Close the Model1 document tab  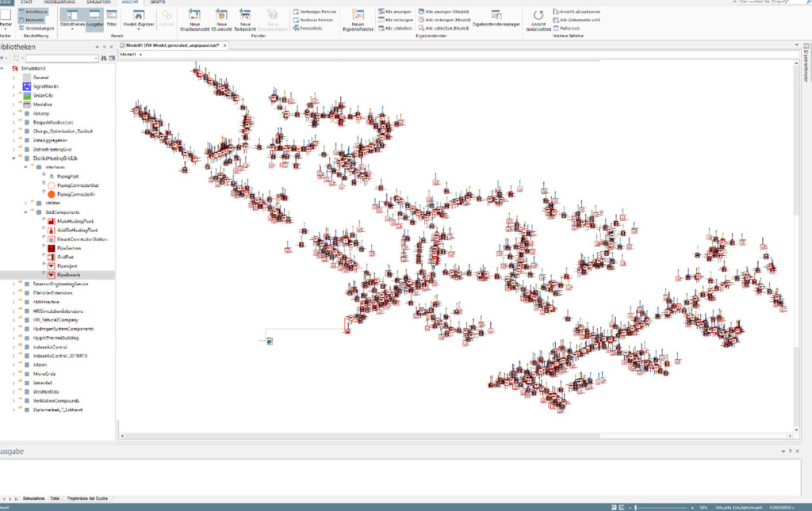tap(224, 45)
